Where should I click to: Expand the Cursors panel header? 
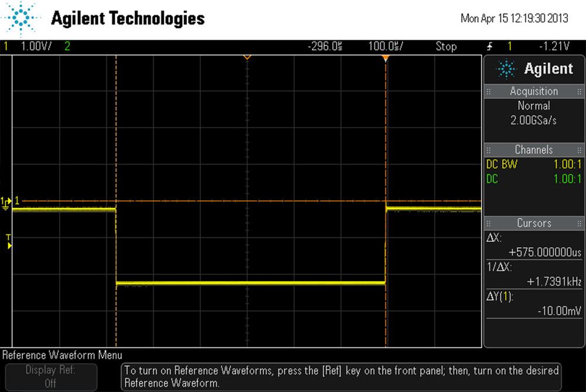(533, 223)
